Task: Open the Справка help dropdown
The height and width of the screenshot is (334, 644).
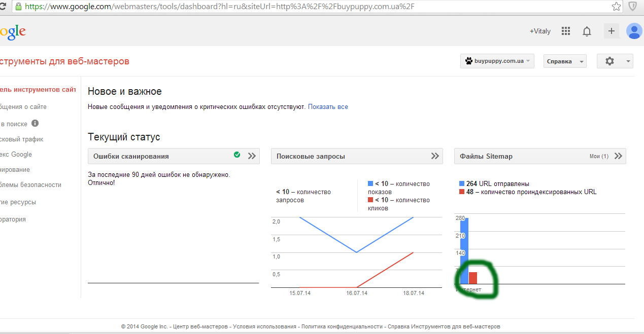Action: 564,61
